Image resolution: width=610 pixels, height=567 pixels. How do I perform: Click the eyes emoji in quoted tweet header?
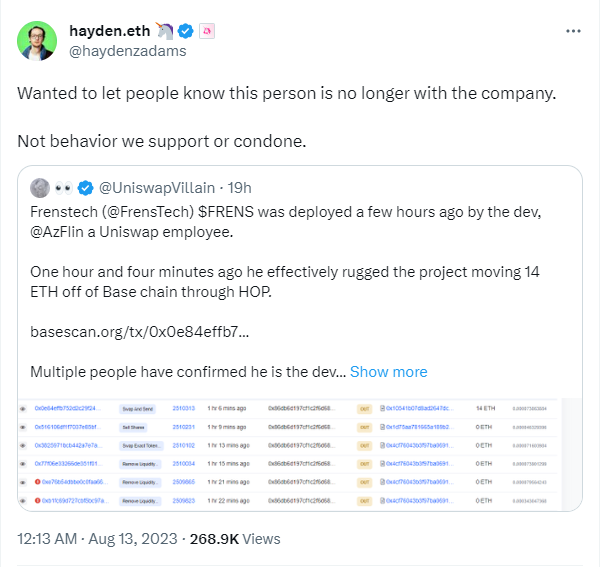65,188
